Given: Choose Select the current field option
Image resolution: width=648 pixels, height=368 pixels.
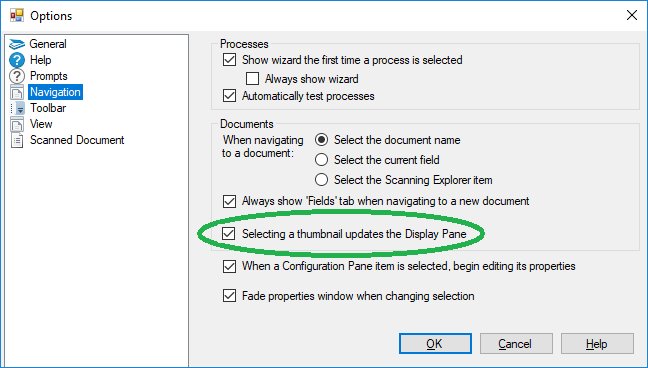Looking at the screenshot, I should [322, 160].
